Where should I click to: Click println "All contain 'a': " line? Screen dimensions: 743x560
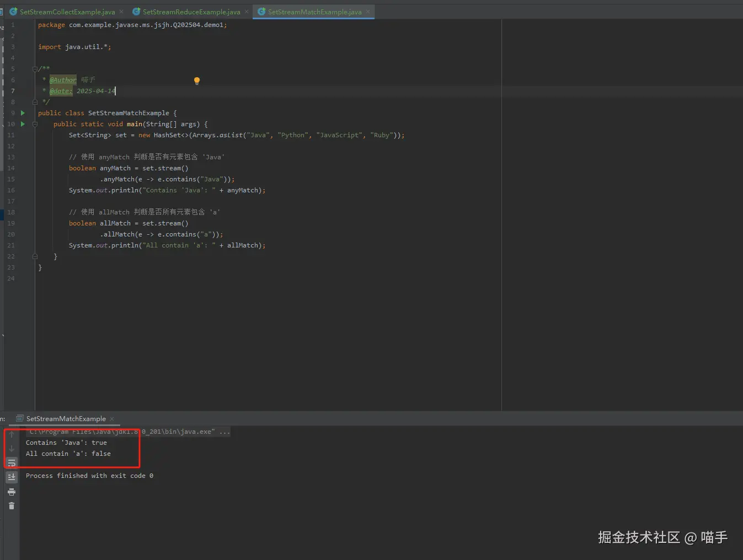pos(167,245)
